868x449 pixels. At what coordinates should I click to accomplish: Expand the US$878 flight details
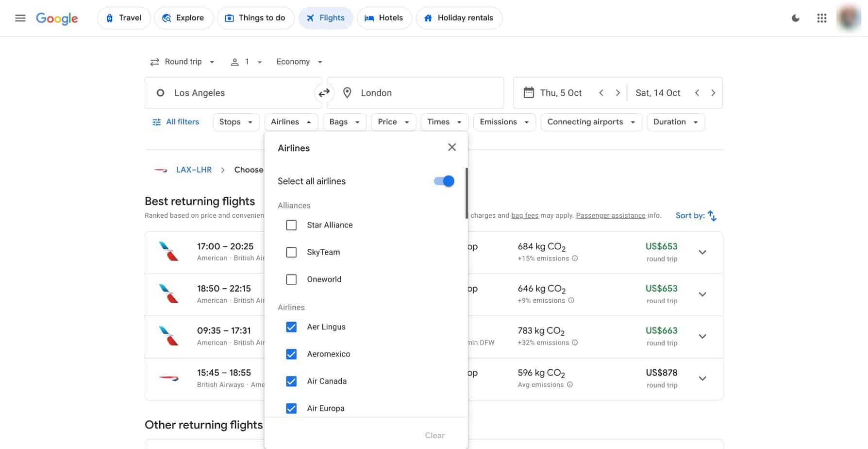point(702,379)
